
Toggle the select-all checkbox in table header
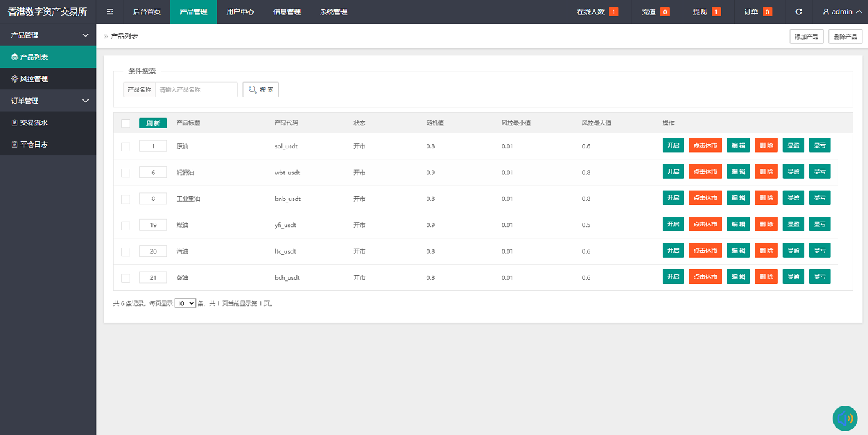[x=125, y=123]
